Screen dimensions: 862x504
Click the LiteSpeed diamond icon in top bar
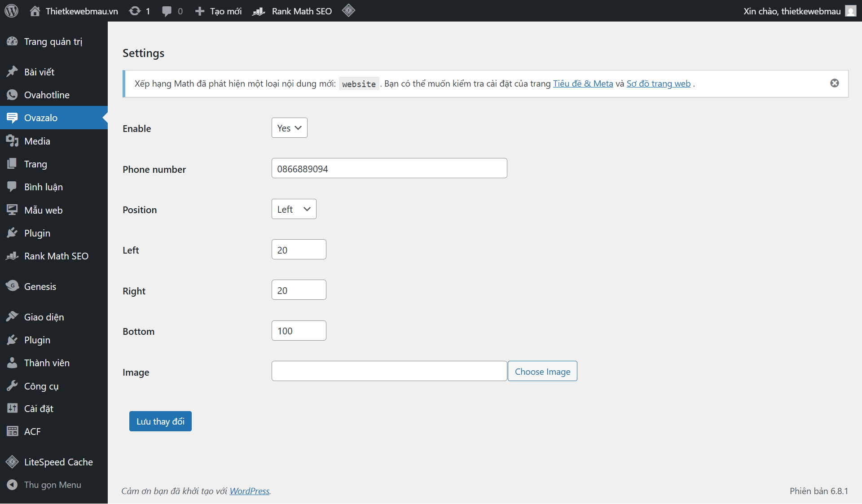(348, 10)
